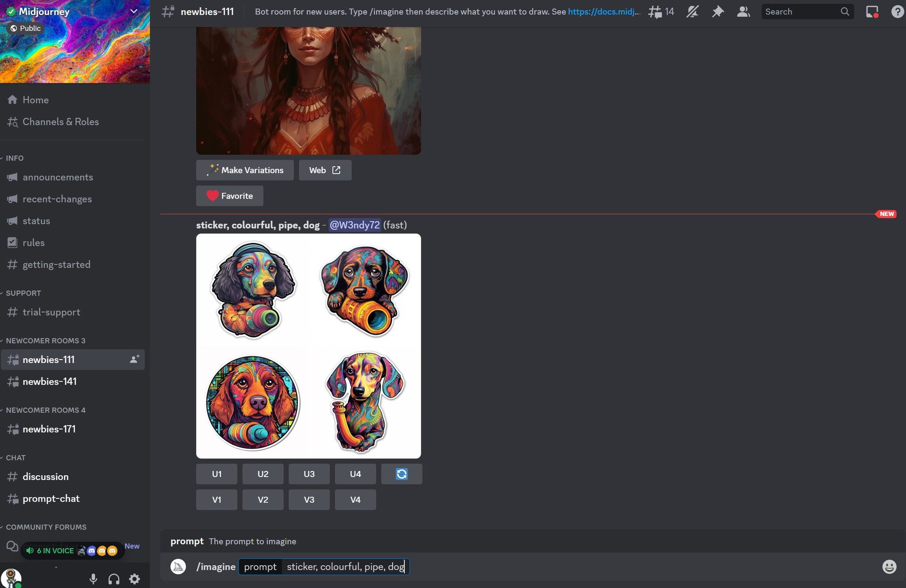
Task: Toggle the 6 IN VOICE status indicator
Action: click(x=69, y=550)
